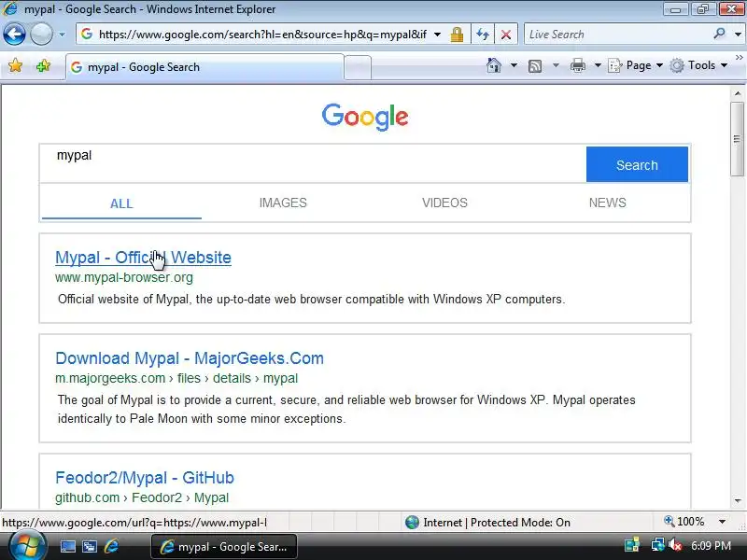This screenshot has width=747, height=560.
Task: Expand the address bar history dropdown
Action: pos(437,35)
